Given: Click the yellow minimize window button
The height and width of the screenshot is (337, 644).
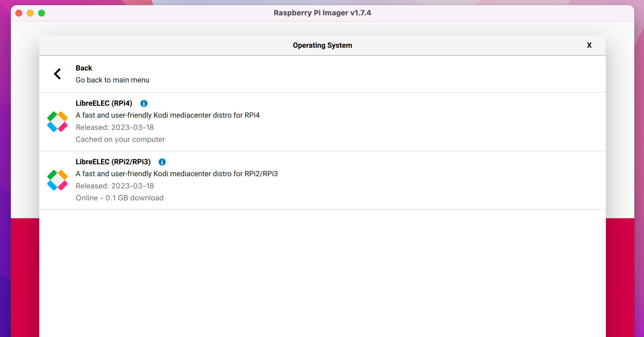Looking at the screenshot, I should [x=30, y=13].
